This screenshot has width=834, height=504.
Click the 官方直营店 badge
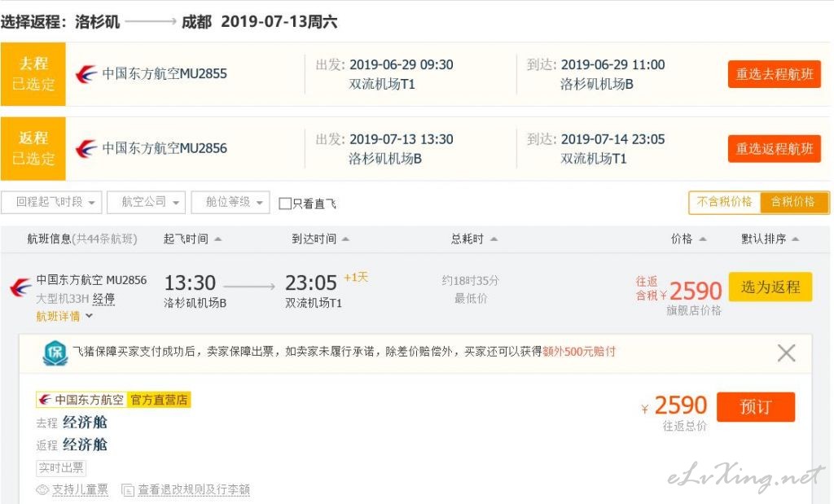(159, 400)
